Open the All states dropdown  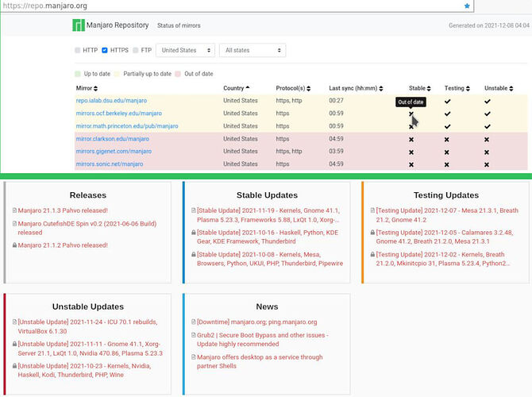pyautogui.click(x=253, y=50)
